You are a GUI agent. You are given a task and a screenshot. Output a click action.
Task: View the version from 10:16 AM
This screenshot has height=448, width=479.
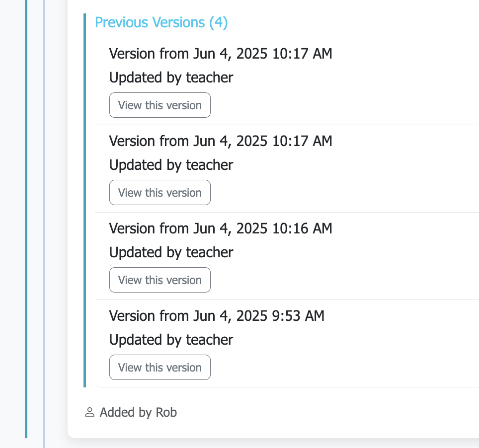[x=160, y=280]
